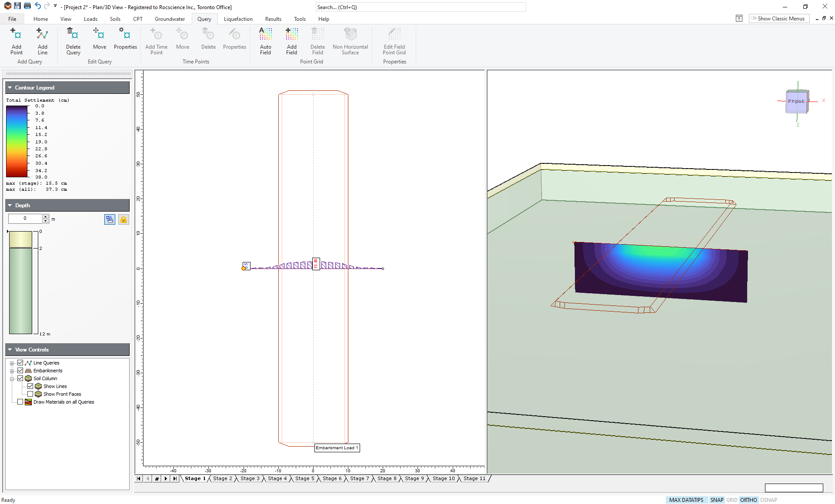Switch to the Stage 5 tab
This screenshot has width=835, height=504.
coord(304,478)
